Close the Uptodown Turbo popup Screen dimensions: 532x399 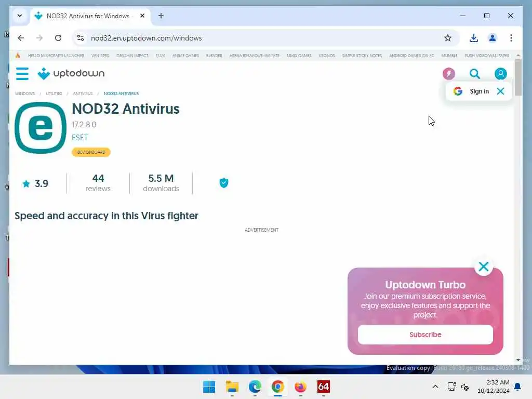tap(484, 267)
